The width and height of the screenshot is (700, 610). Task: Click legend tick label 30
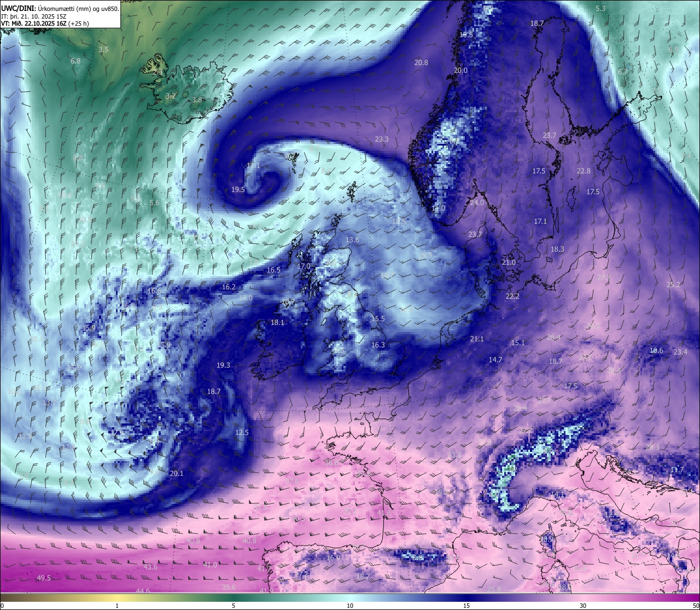pyautogui.click(x=583, y=606)
